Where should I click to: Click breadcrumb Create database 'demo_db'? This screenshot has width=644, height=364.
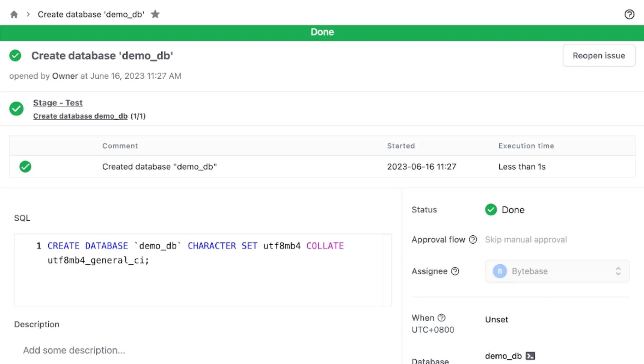(91, 14)
